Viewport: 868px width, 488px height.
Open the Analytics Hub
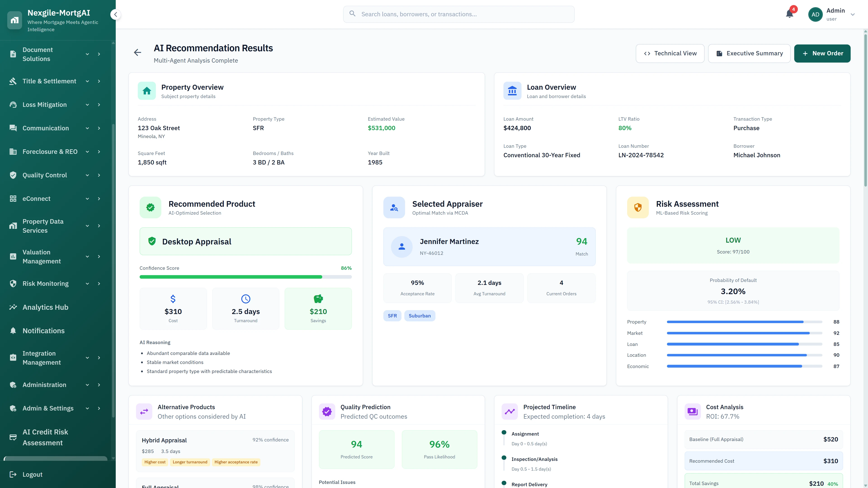click(45, 307)
